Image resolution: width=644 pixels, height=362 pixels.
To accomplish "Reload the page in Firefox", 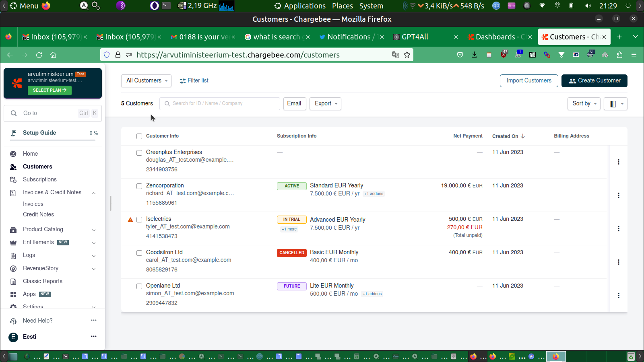I will [39, 55].
